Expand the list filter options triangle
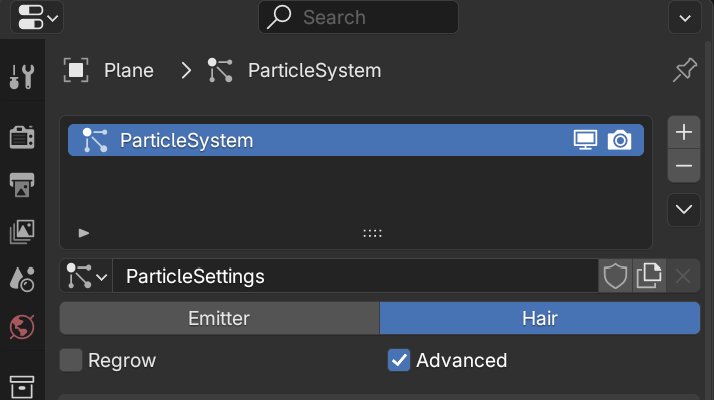Image resolution: width=714 pixels, height=400 pixels. 84,233
